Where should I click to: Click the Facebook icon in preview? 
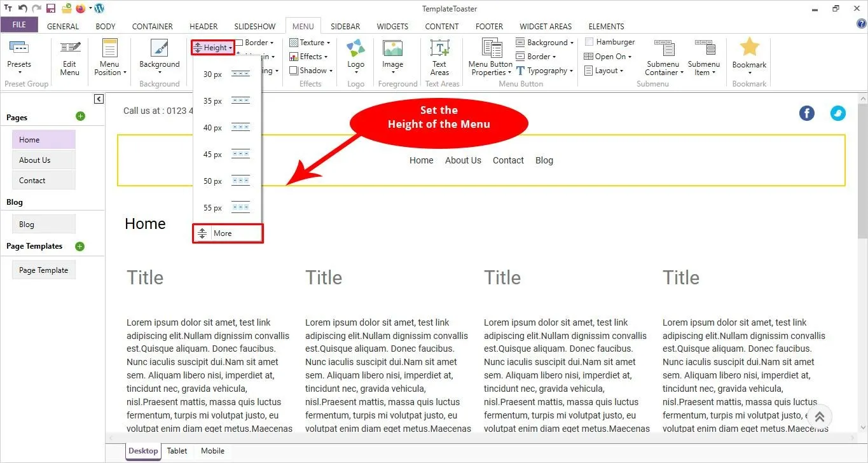(x=806, y=113)
